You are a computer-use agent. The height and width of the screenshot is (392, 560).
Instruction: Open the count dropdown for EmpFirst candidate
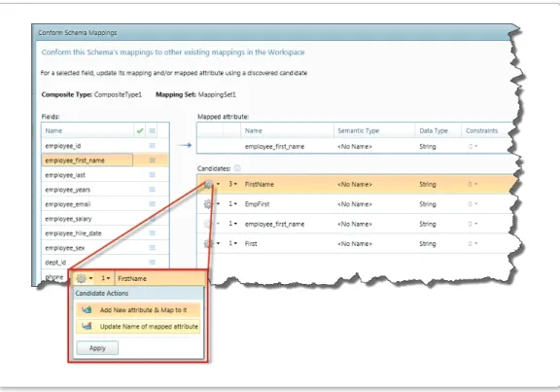pyautogui.click(x=233, y=203)
